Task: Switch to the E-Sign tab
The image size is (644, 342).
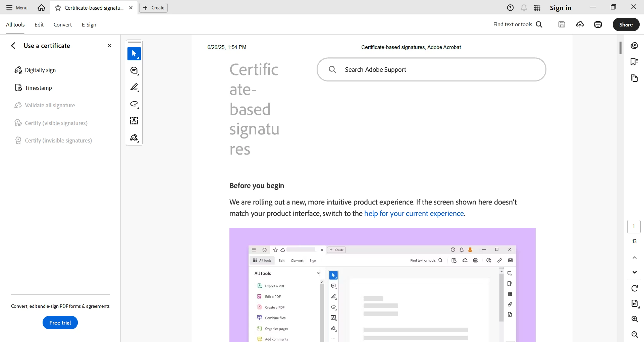Action: pos(89,24)
